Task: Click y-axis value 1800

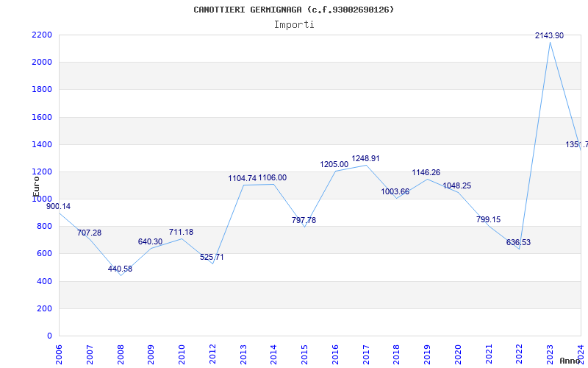Action: [42, 90]
